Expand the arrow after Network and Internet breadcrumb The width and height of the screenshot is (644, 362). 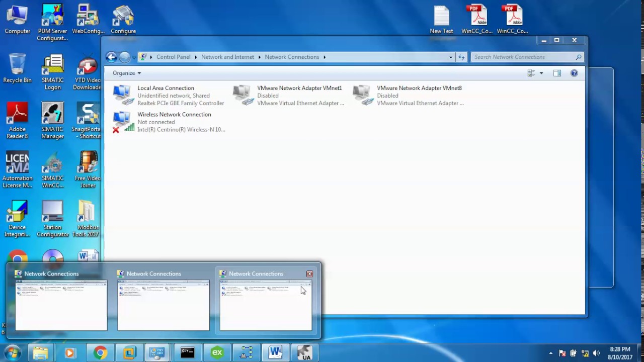[x=260, y=57]
